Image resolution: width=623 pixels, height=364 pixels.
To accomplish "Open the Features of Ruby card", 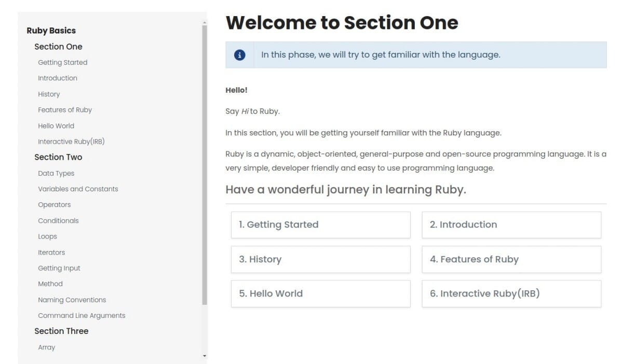I will (511, 259).
